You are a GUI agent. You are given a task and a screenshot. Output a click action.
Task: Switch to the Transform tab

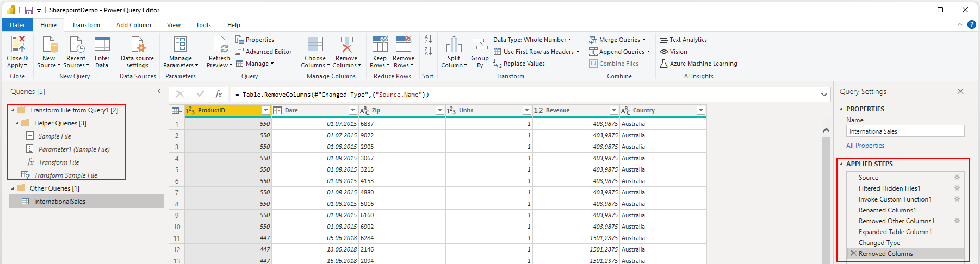pos(86,25)
